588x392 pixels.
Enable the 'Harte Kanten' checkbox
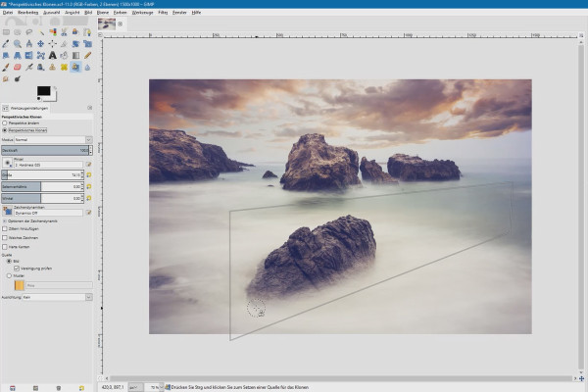point(5,247)
